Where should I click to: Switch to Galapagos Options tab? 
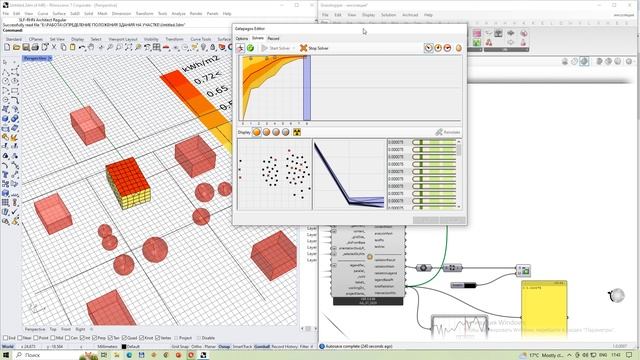242,38
